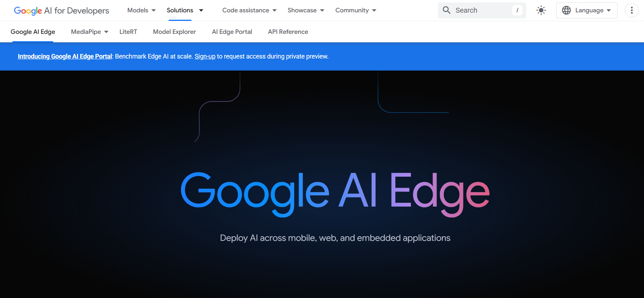Switch to the AI Edge Portal tab
This screenshot has height=298, width=644.
coord(232,32)
